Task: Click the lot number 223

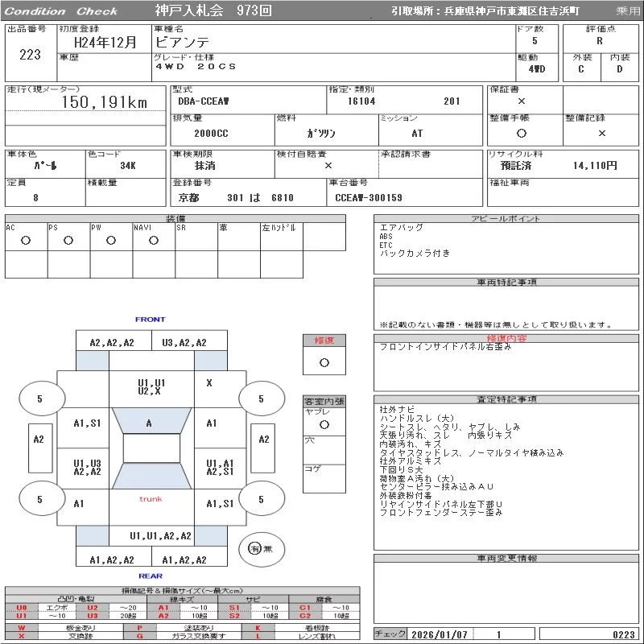Action: (x=30, y=55)
